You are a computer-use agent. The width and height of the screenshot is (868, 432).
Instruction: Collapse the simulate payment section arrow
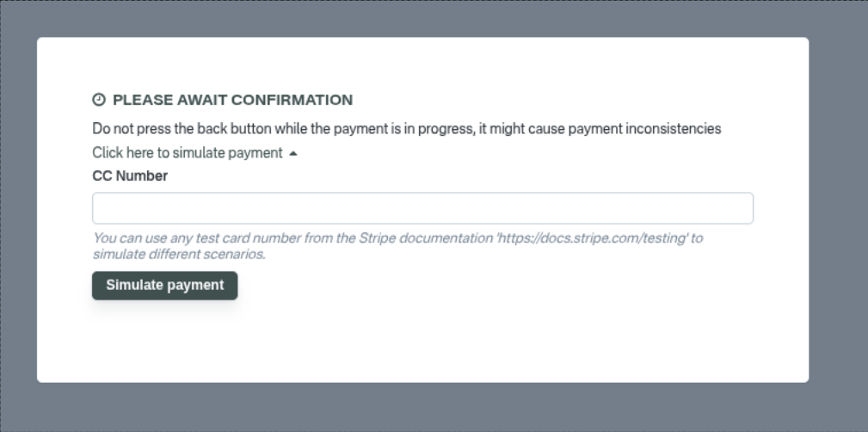[x=293, y=153]
